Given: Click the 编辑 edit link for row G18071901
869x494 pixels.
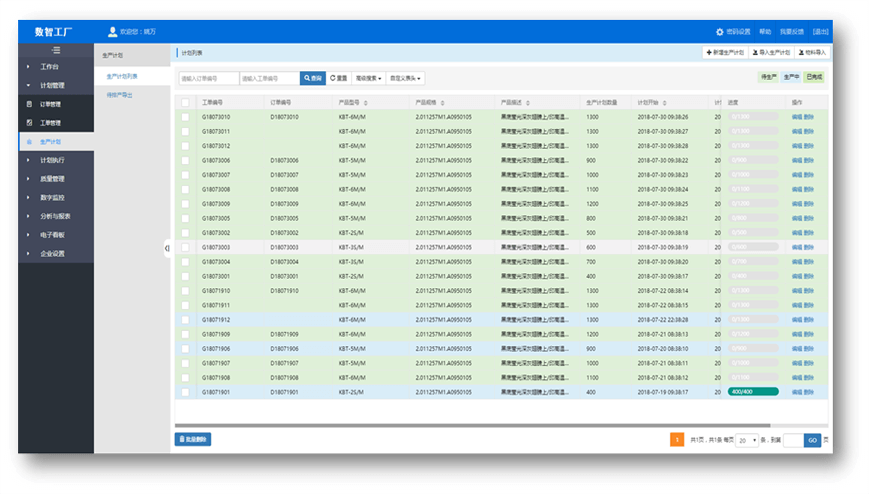Looking at the screenshot, I should pyautogui.click(x=796, y=392).
